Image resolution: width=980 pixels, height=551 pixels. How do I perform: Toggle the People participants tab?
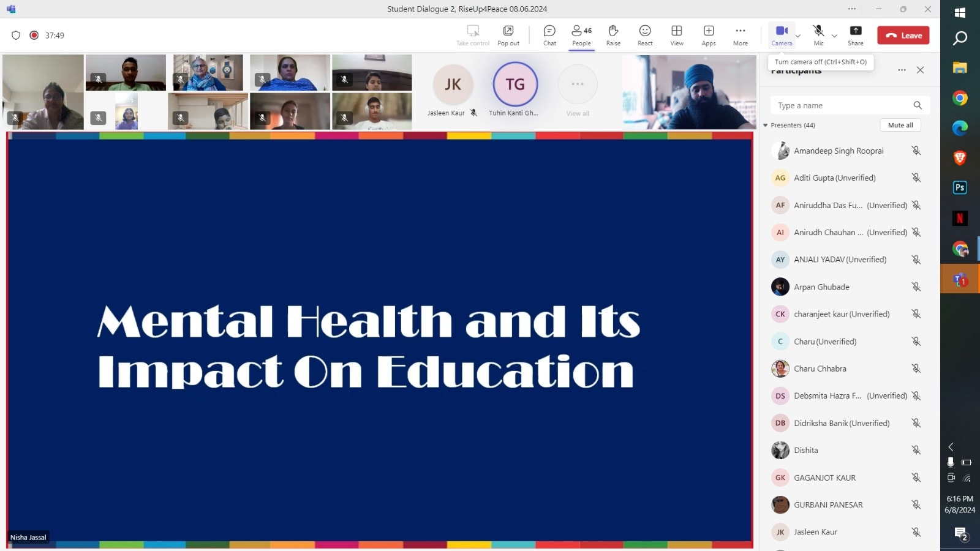pyautogui.click(x=581, y=36)
